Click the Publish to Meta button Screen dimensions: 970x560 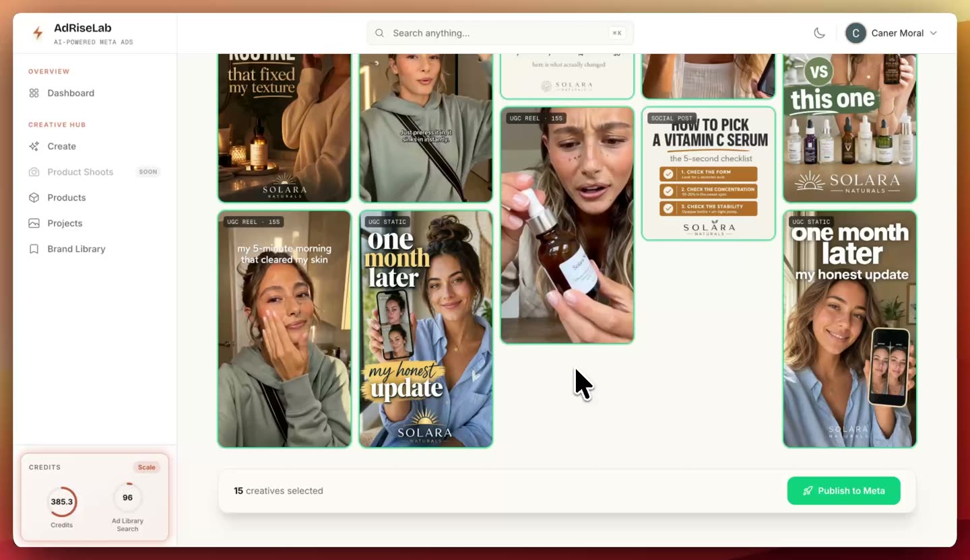click(843, 491)
